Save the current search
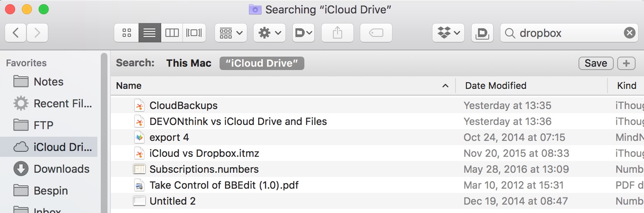 [x=596, y=63]
